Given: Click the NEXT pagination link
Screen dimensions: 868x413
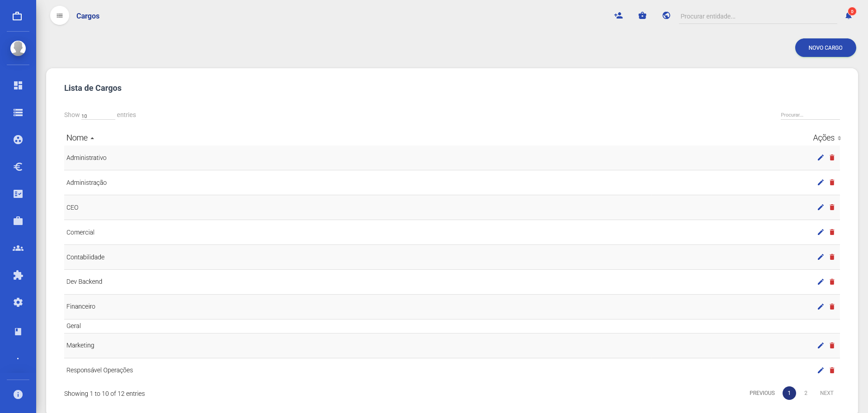Looking at the screenshot, I should click(x=826, y=393).
